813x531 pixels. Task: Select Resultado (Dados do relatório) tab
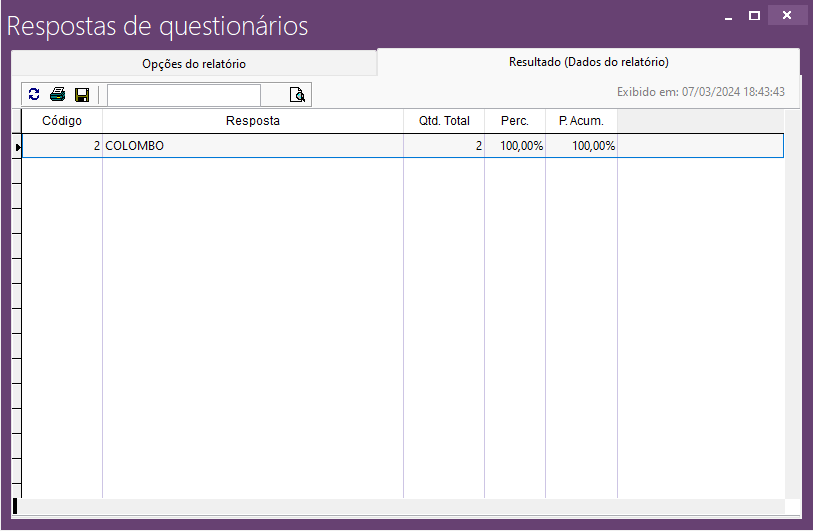point(588,62)
